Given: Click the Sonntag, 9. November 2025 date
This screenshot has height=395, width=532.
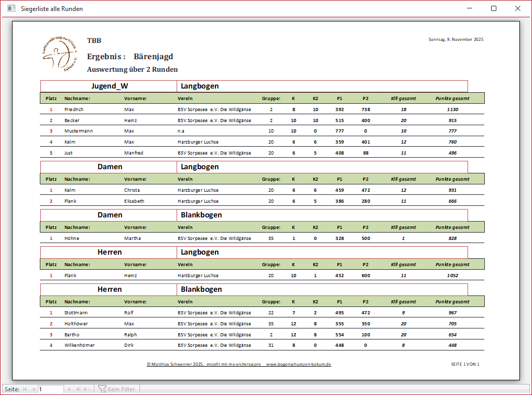Looking at the screenshot, I should coord(455,40).
